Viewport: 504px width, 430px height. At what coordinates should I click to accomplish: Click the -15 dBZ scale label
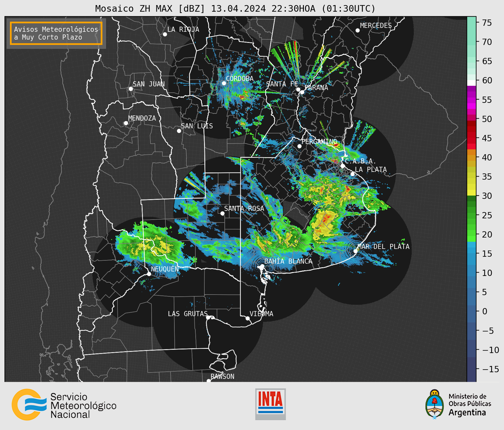click(x=490, y=369)
